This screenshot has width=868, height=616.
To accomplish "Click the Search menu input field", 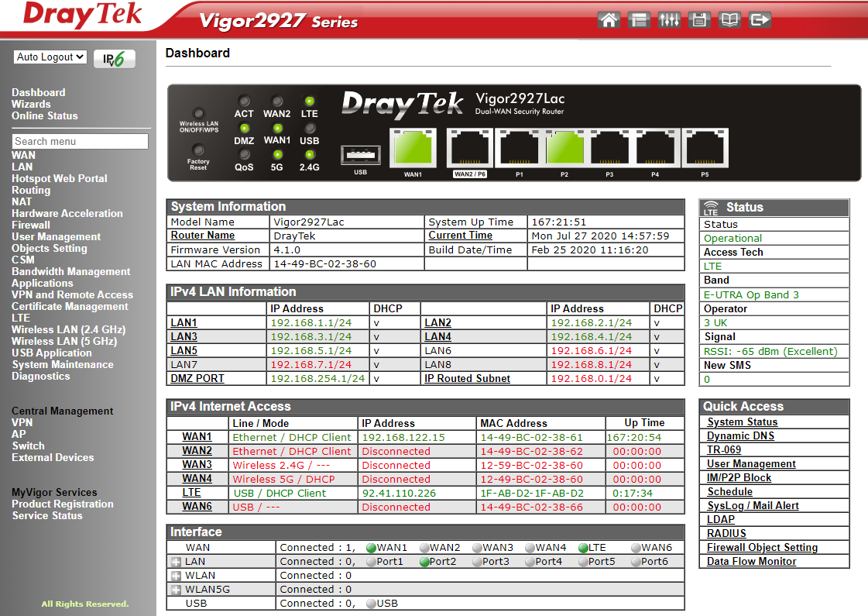I will click(81, 141).
